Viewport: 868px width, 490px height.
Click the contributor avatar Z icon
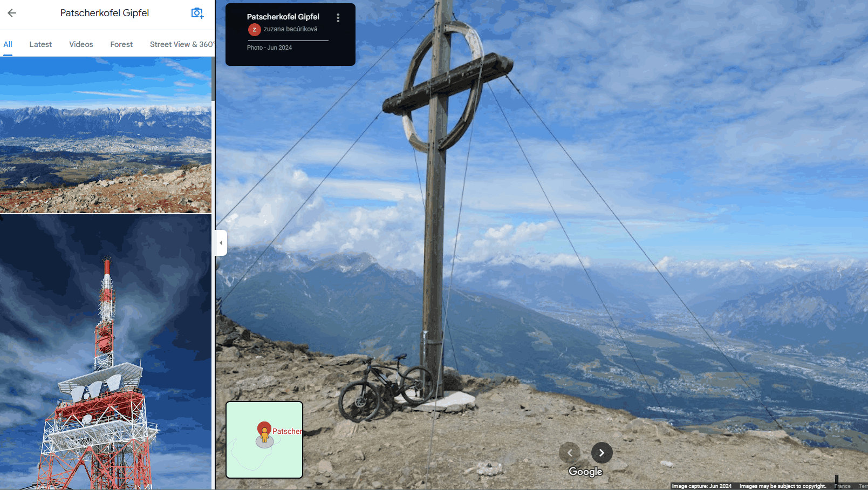coord(254,30)
